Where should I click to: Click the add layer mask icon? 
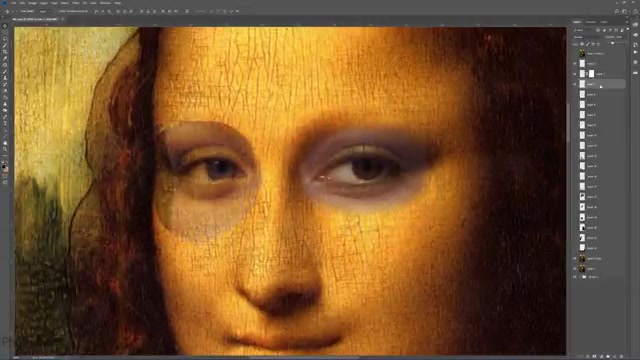pyautogui.click(x=594, y=356)
